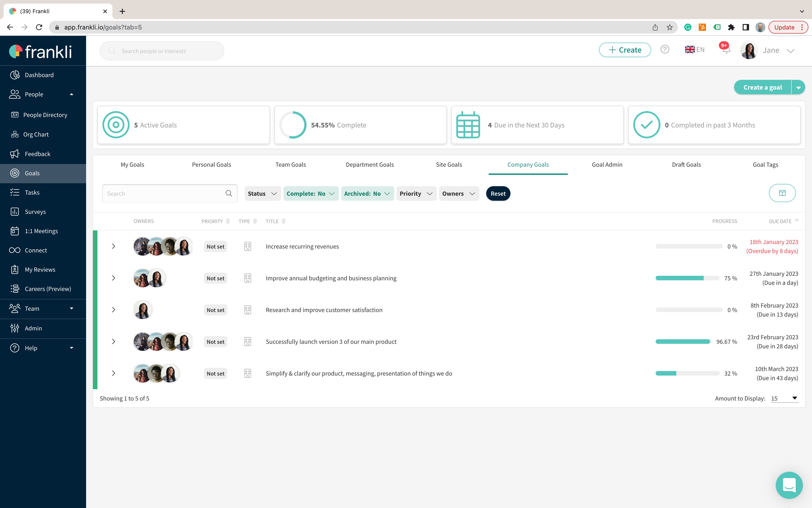Switch to Department Goals tab
Viewport: 812px width, 508px height.
coord(370,165)
